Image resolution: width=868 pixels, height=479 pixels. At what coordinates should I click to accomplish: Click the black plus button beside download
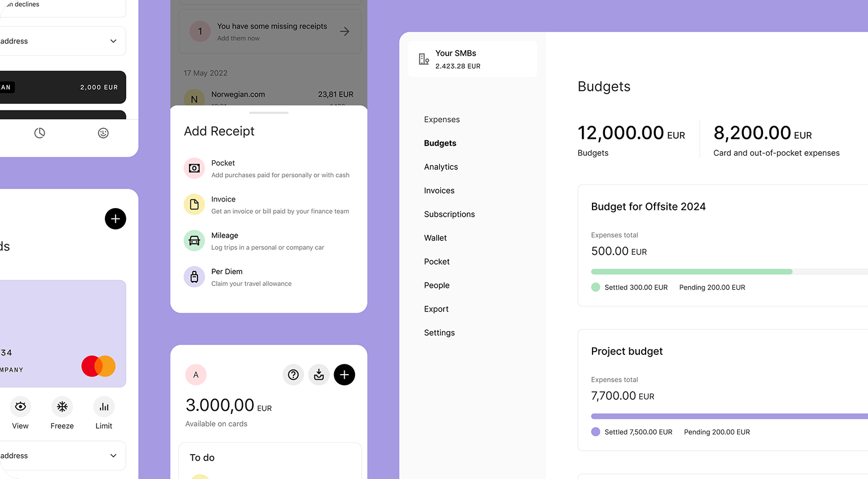344,375
